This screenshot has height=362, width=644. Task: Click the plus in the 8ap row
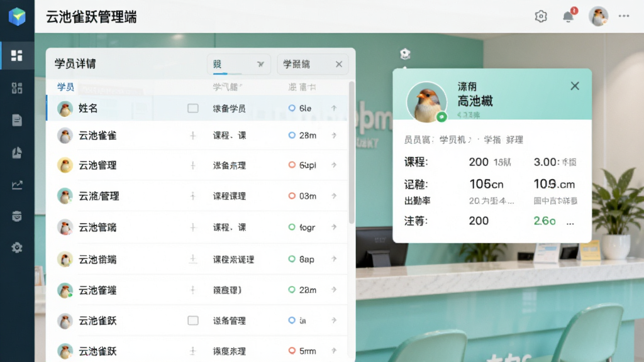(x=193, y=260)
